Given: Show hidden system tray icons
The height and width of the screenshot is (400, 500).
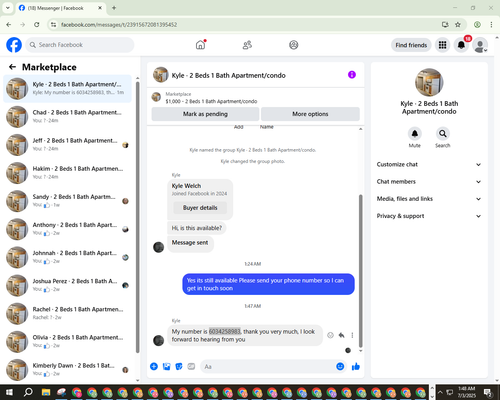Looking at the screenshot, I should coord(440,392).
